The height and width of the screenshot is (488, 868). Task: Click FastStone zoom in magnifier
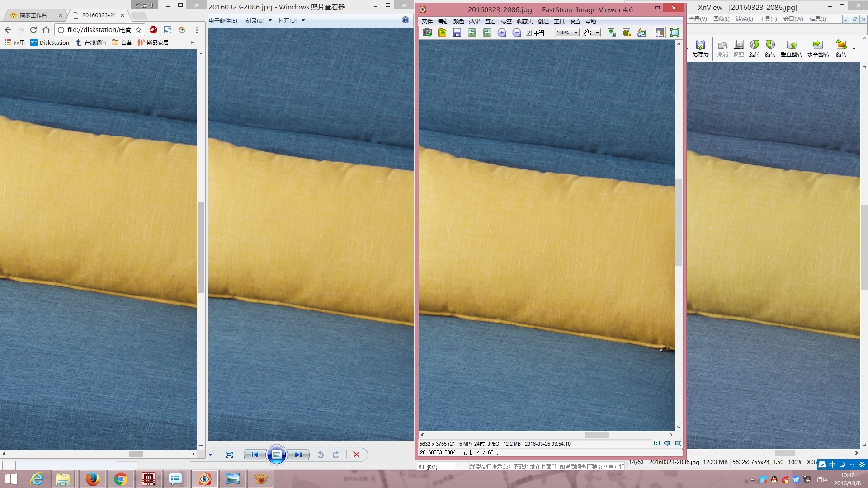click(x=502, y=33)
